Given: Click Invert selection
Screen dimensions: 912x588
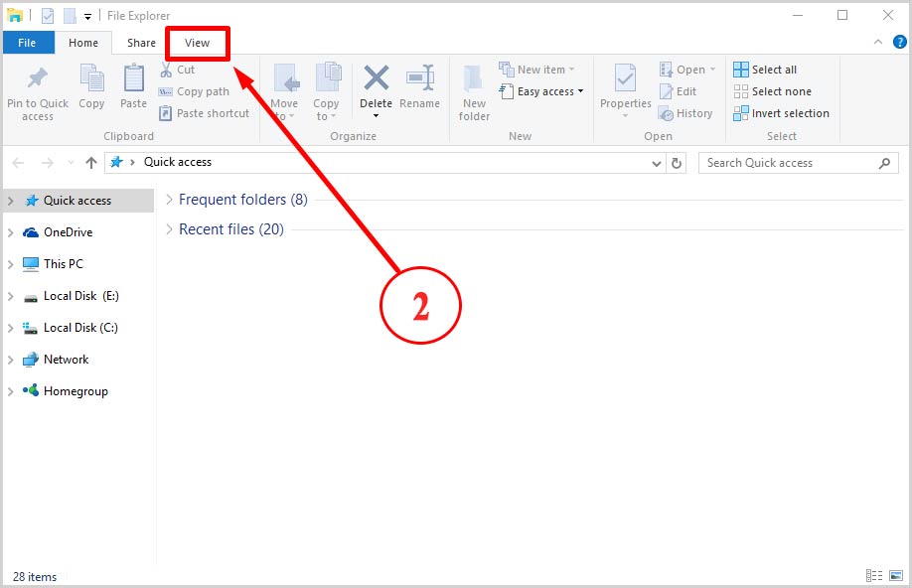Looking at the screenshot, I should pyautogui.click(x=782, y=113).
